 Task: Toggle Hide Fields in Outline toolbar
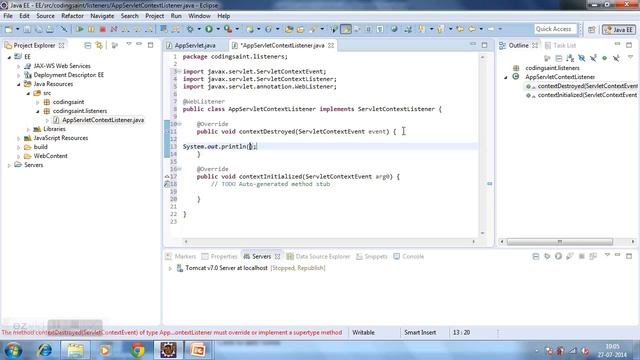[x=582, y=58]
